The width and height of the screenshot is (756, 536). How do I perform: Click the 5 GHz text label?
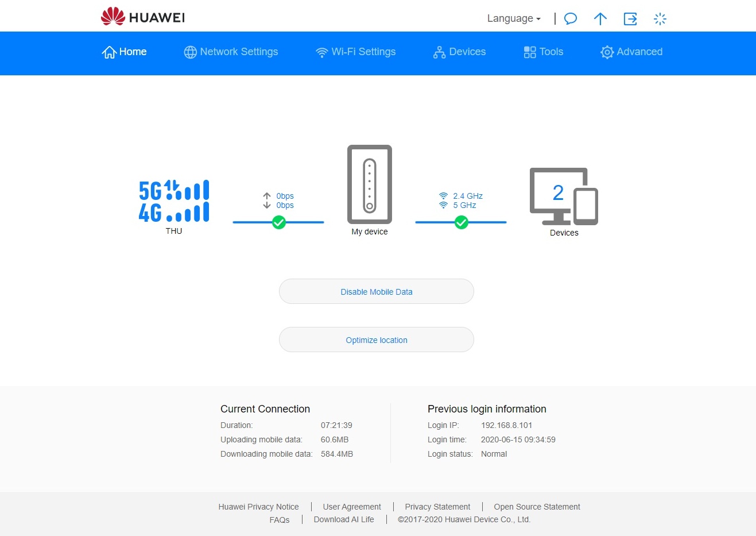(464, 205)
